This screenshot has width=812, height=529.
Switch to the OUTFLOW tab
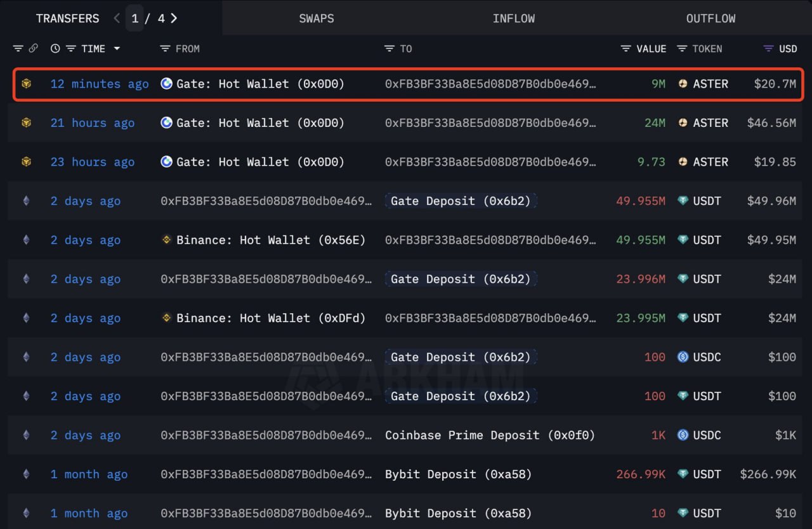point(710,18)
